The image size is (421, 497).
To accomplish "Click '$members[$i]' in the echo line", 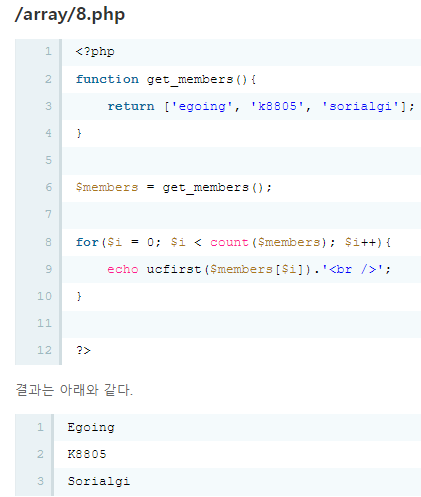I will (257, 269).
